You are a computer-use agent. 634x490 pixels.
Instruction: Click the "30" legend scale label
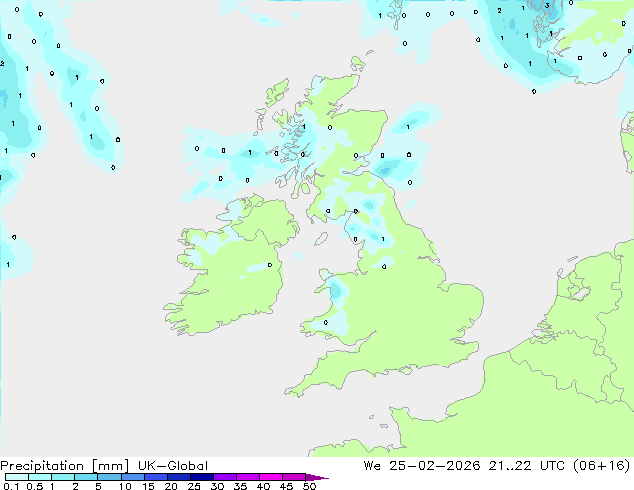point(217,486)
